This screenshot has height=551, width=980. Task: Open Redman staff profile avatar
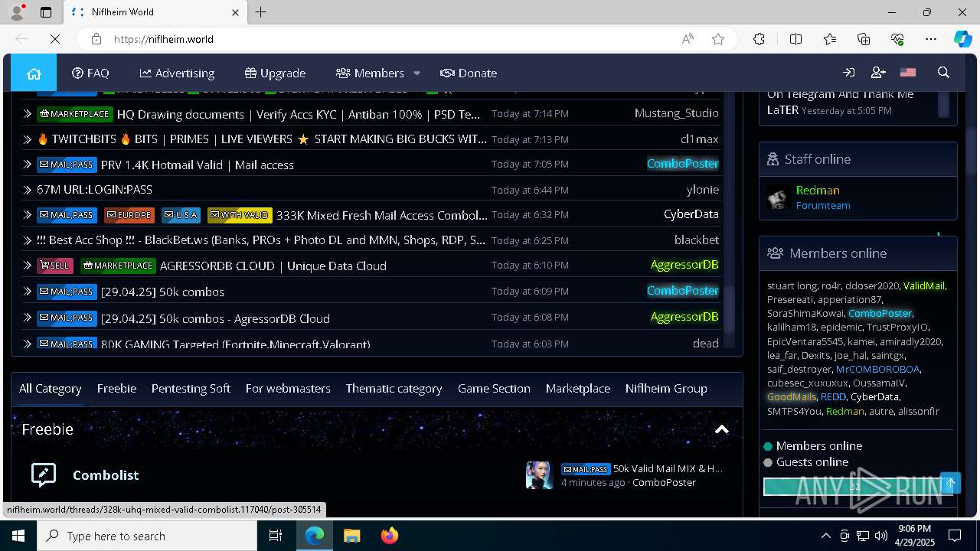pyautogui.click(x=779, y=197)
